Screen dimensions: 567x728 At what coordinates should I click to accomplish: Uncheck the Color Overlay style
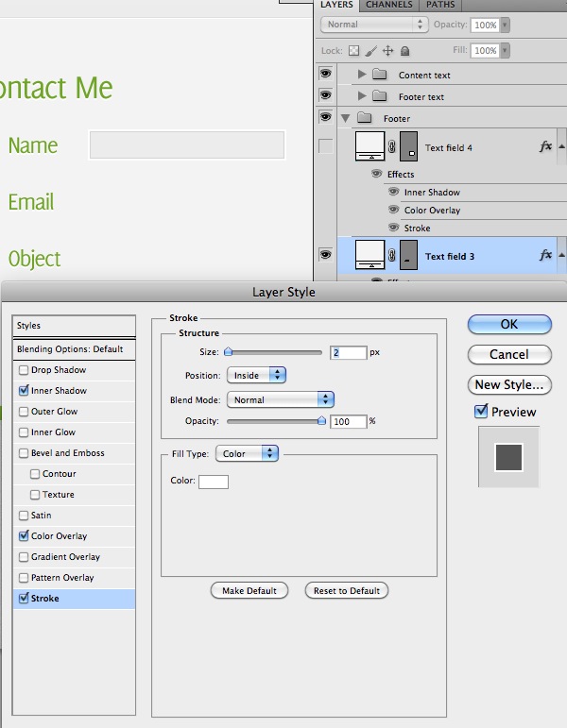[x=24, y=535]
